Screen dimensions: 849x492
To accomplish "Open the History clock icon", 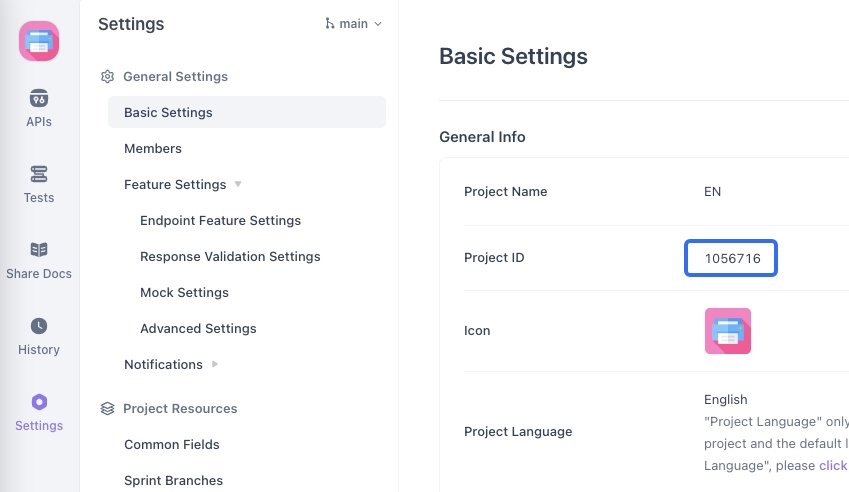I will pos(39,326).
